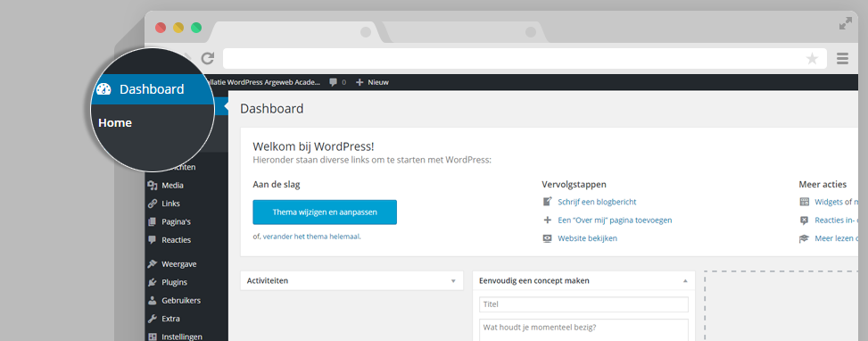This screenshot has height=341, width=868.
Task: Click the Reacties speech bubble icon
Action: click(x=153, y=240)
